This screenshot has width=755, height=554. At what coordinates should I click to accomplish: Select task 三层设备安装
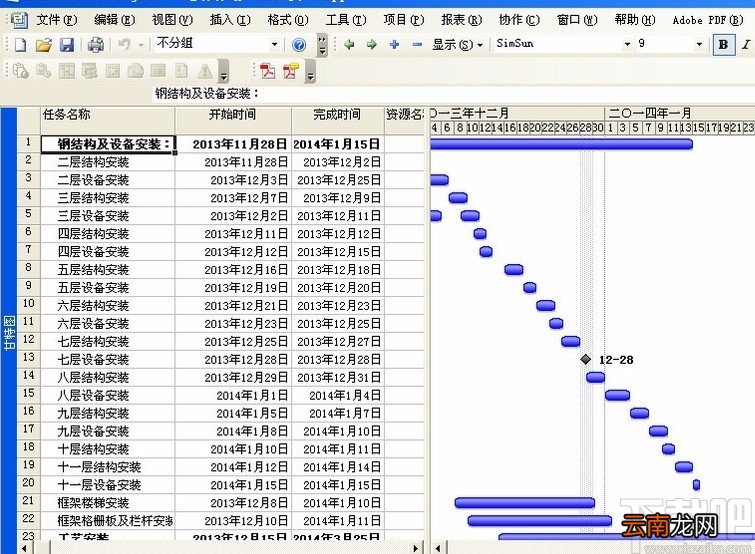click(107, 216)
